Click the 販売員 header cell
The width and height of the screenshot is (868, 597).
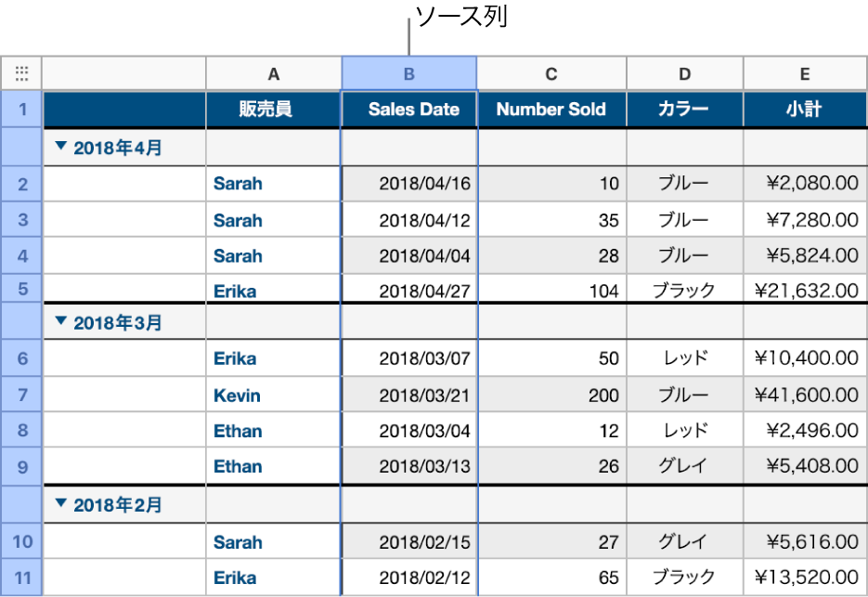[x=273, y=109]
